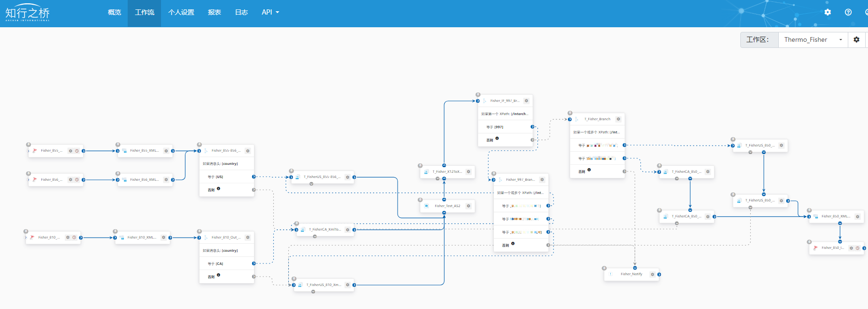Select the 等于 [997] branch condition

coord(506,127)
